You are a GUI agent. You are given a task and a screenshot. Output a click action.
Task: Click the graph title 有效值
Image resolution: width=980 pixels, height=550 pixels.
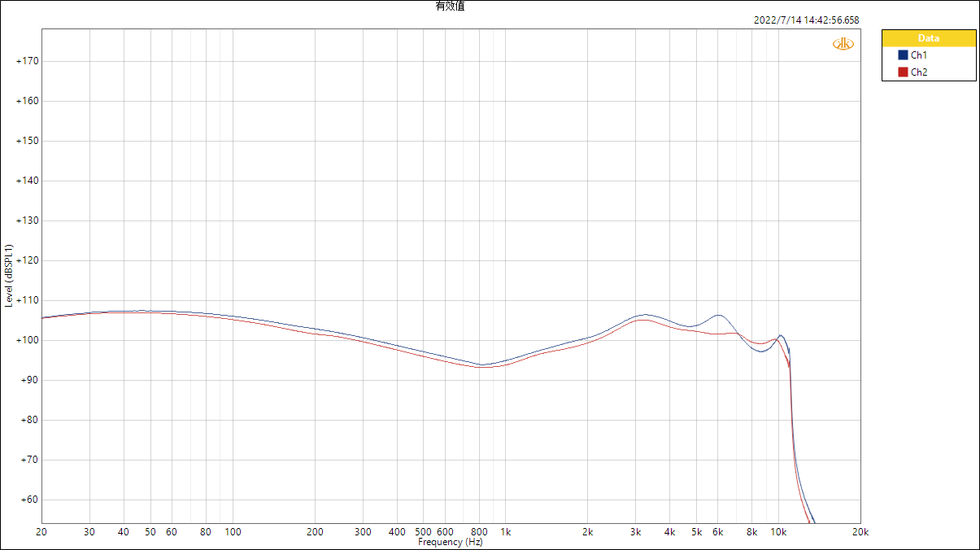[451, 7]
